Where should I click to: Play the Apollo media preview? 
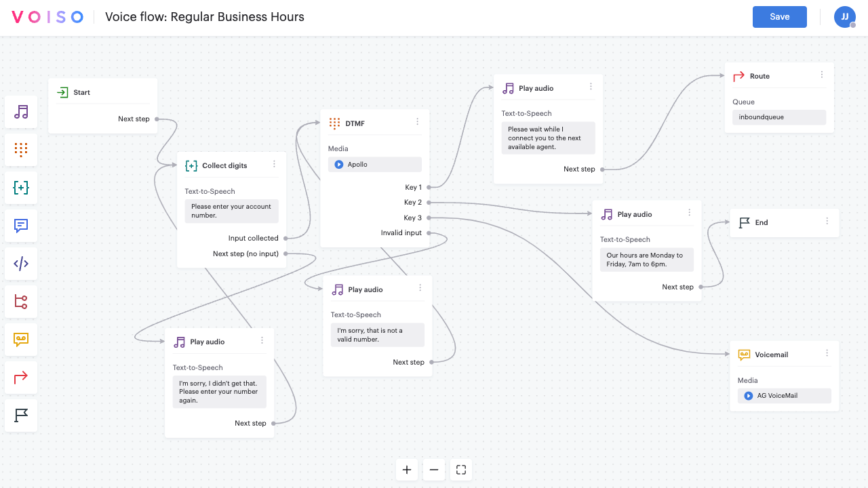point(338,164)
